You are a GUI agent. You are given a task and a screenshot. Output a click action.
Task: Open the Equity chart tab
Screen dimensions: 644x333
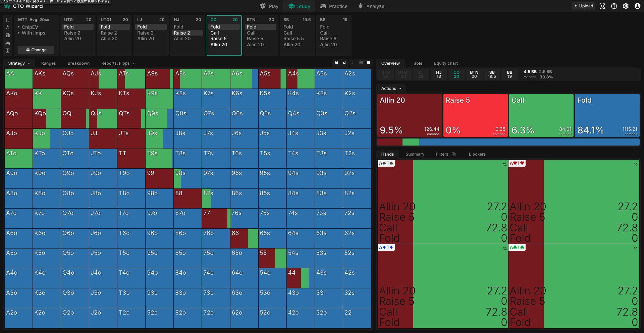(x=446, y=63)
